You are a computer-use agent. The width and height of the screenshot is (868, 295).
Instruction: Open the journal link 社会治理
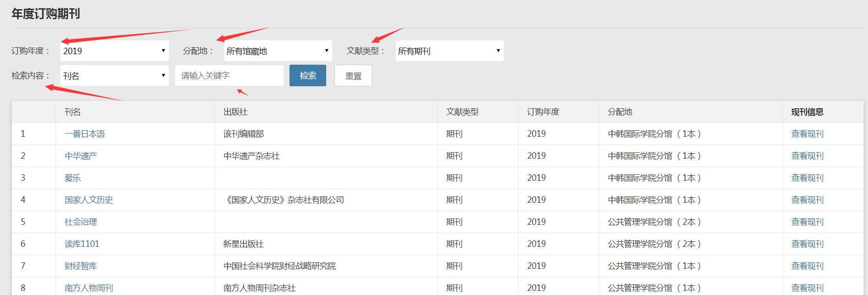click(81, 222)
